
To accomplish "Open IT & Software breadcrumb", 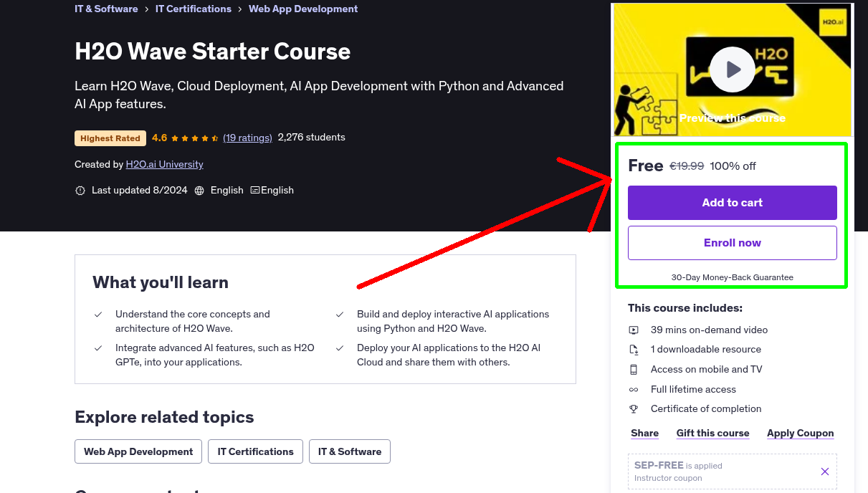I will click(x=106, y=9).
